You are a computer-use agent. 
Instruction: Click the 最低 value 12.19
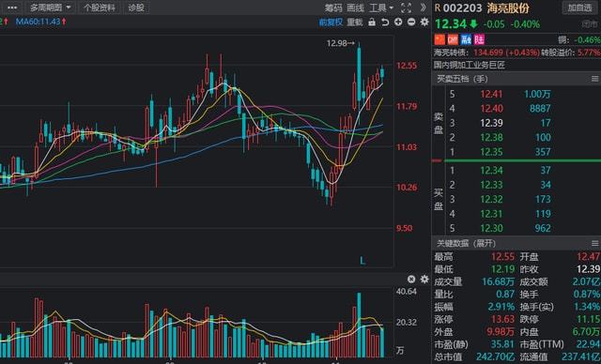coord(502,269)
